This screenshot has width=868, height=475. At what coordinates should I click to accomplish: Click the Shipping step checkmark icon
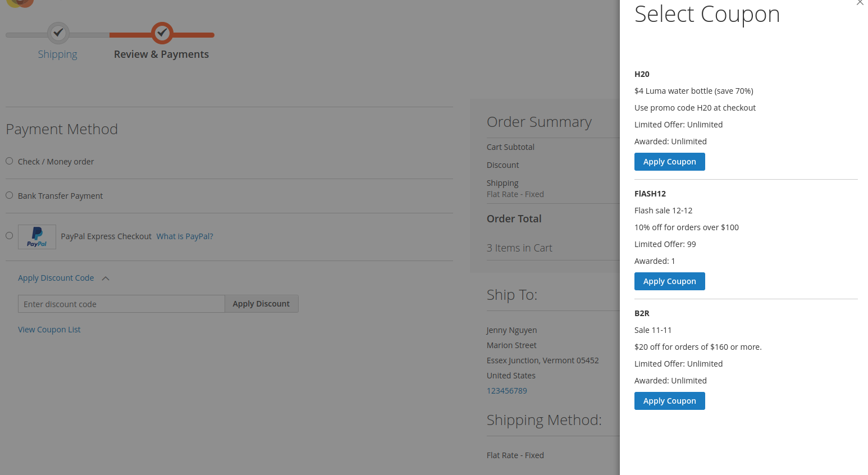(58, 33)
